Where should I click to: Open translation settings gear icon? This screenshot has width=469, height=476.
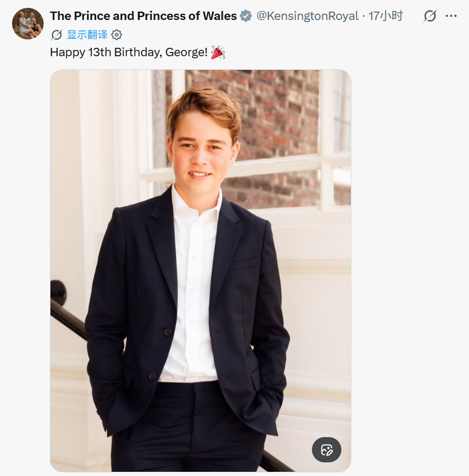[117, 35]
